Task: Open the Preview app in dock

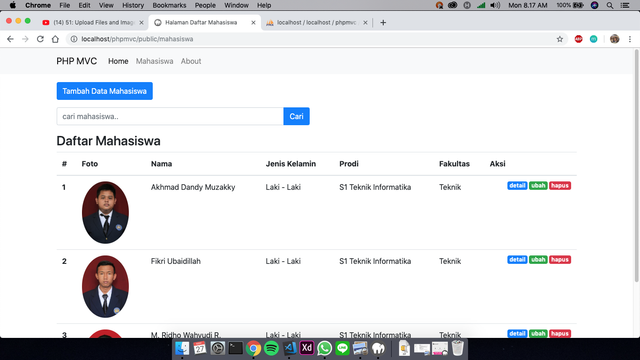Action: (x=360, y=348)
